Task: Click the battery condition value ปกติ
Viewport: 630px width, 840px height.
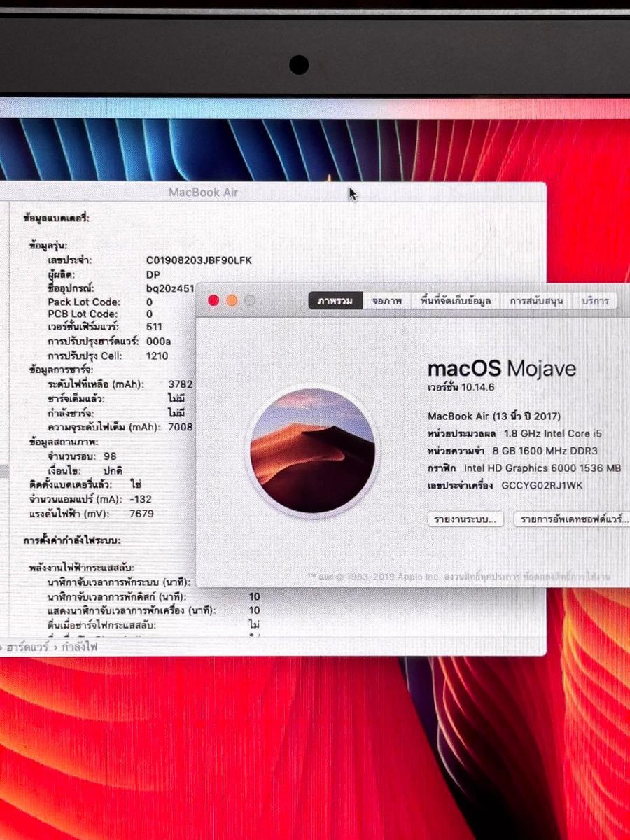Action: (113, 470)
